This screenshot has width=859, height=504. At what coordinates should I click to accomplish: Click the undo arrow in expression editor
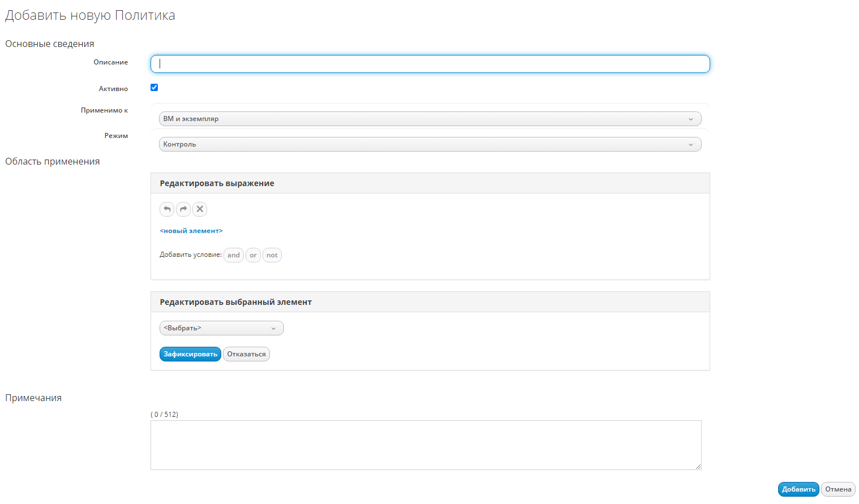167,209
